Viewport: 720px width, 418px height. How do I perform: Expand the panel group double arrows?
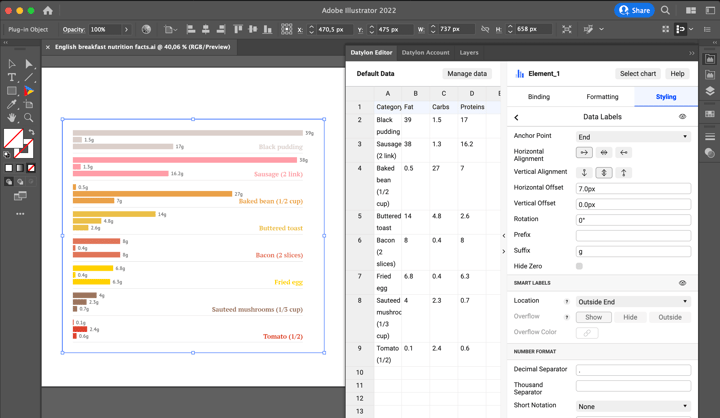[692, 53]
